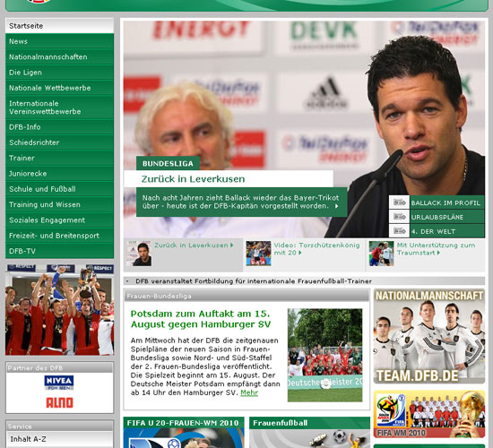
Task: Select Juniorecke in the sidebar
Action: pos(59,174)
